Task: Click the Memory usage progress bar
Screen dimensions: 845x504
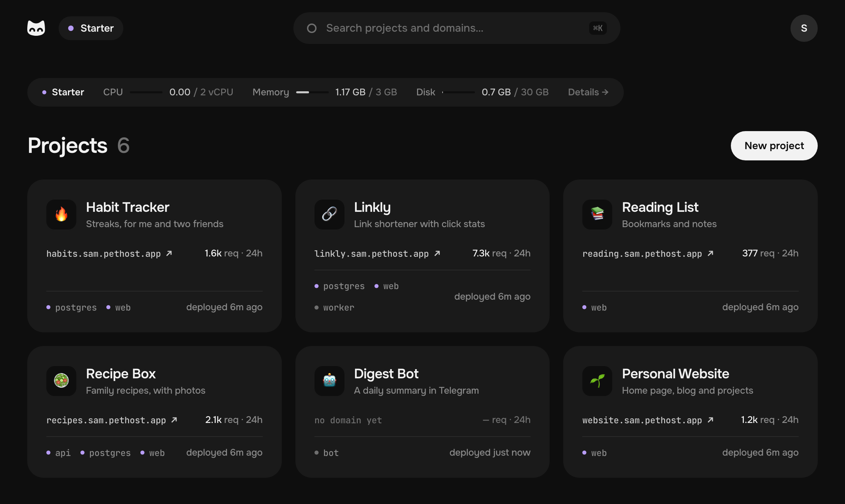Action: tap(312, 92)
